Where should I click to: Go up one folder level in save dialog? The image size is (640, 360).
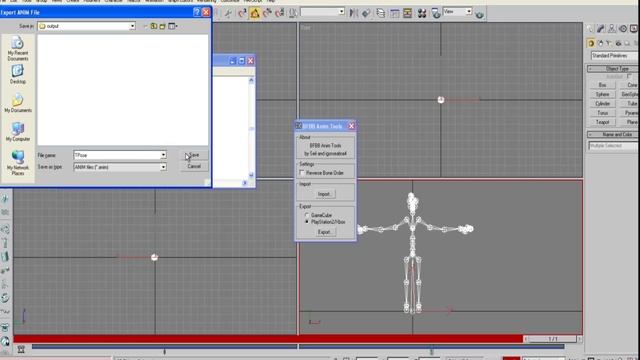pos(154,26)
